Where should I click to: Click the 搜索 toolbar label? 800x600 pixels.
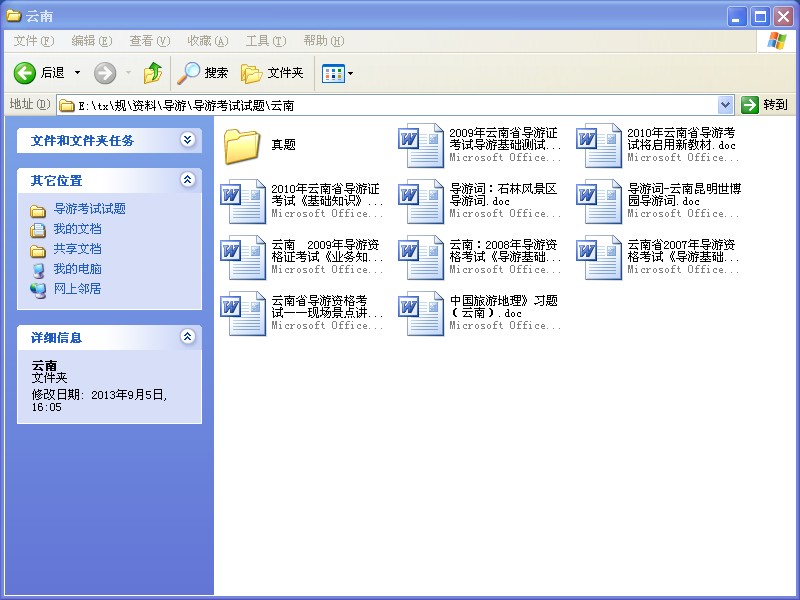click(x=216, y=73)
